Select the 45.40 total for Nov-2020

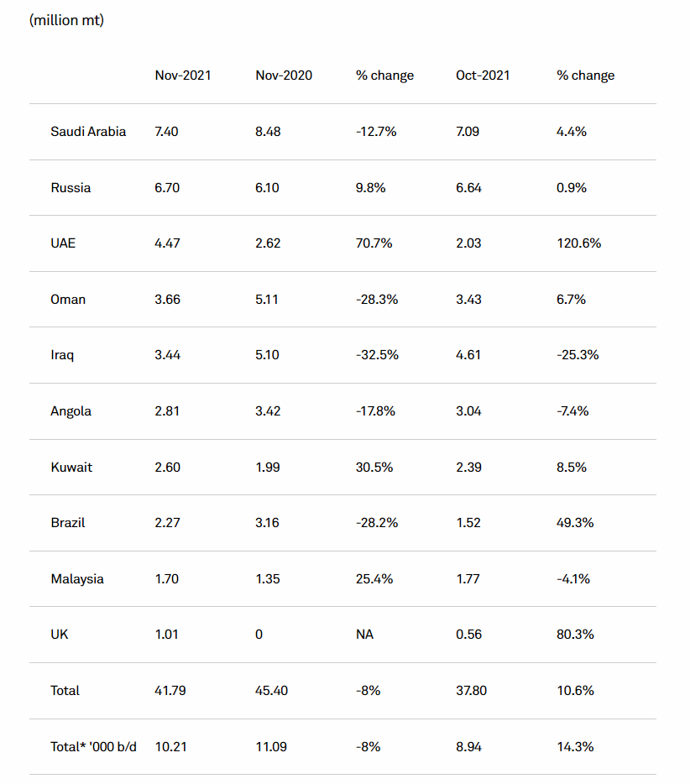point(272,691)
